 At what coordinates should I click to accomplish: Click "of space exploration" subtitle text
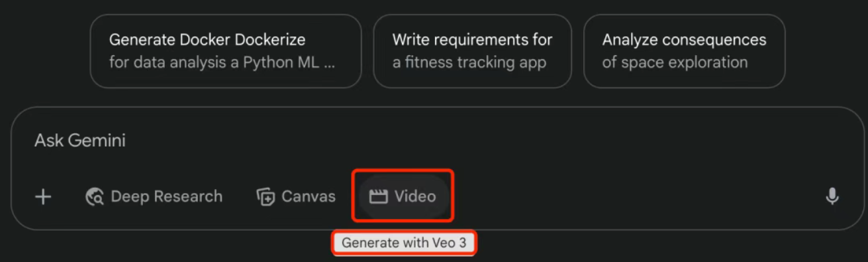[x=675, y=63]
